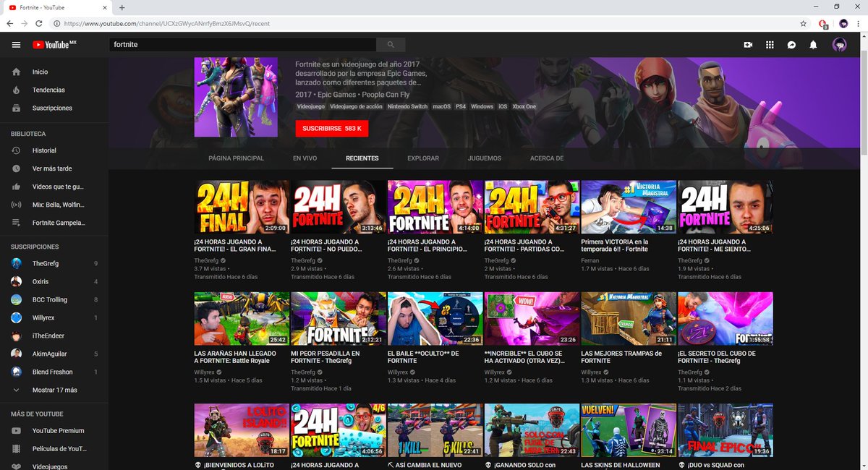Screen dimensions: 868x470
Task: Open the notifications bell
Action: coord(813,45)
